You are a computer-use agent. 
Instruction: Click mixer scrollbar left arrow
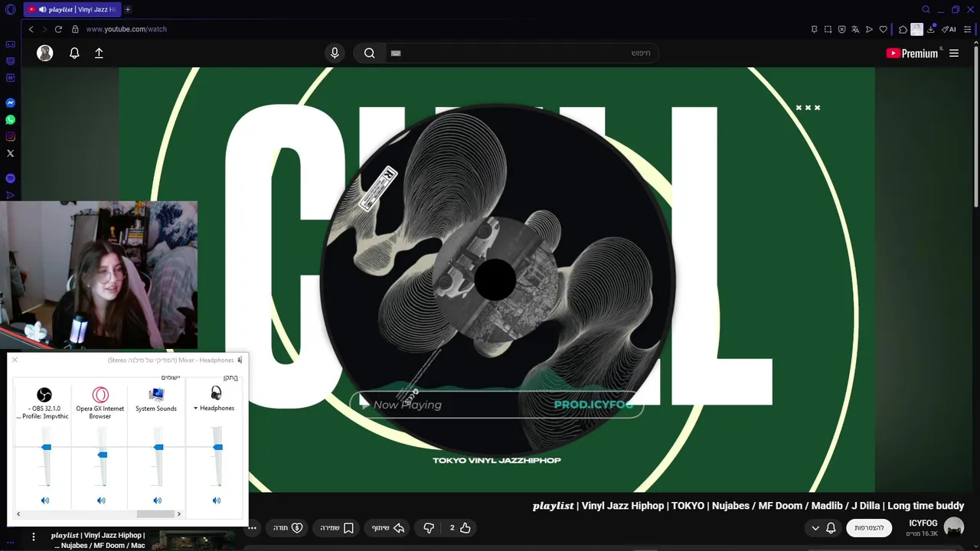(x=18, y=514)
